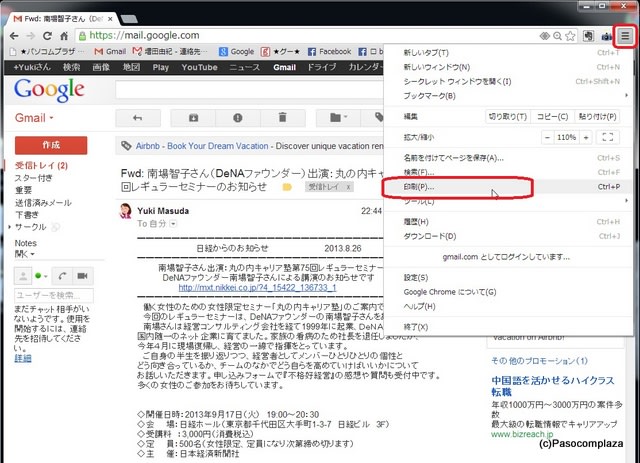
Task: Remove the 受信トレイ label with x
Action: coord(348,187)
